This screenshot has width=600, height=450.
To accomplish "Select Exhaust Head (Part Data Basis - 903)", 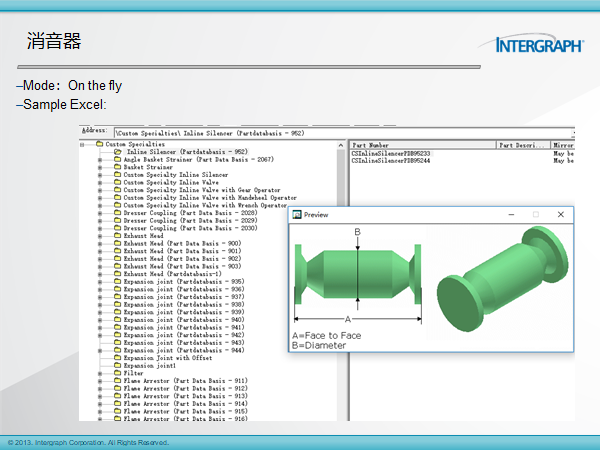I will [x=182, y=266].
